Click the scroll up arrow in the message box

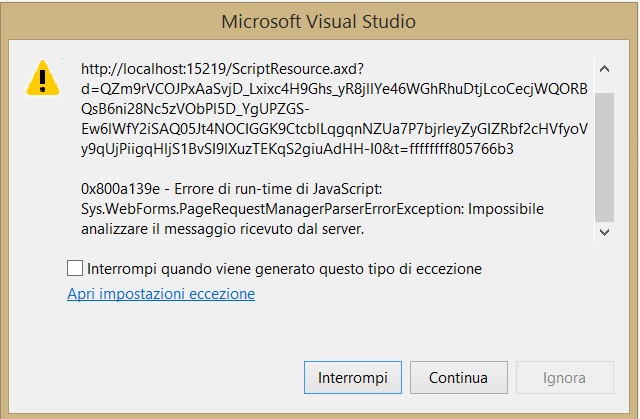604,69
